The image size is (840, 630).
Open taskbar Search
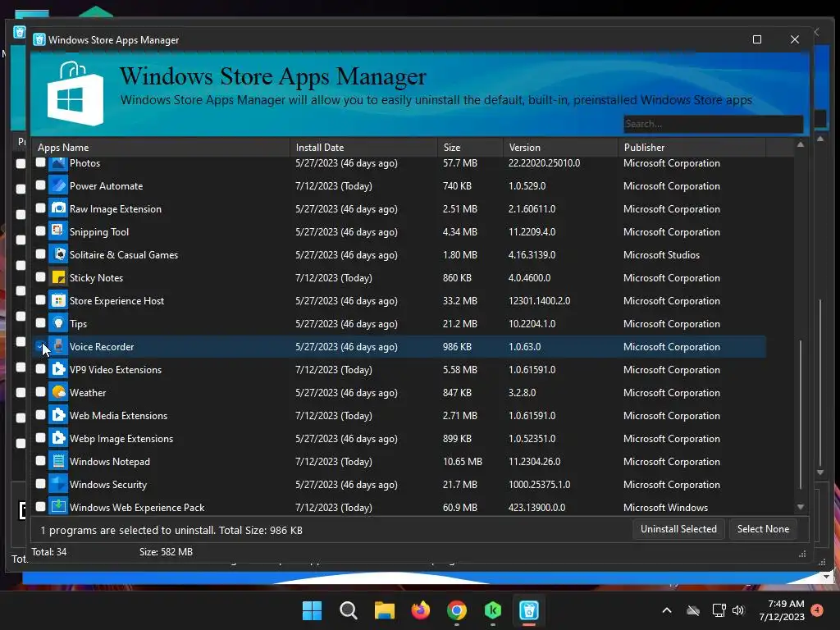pos(348,610)
